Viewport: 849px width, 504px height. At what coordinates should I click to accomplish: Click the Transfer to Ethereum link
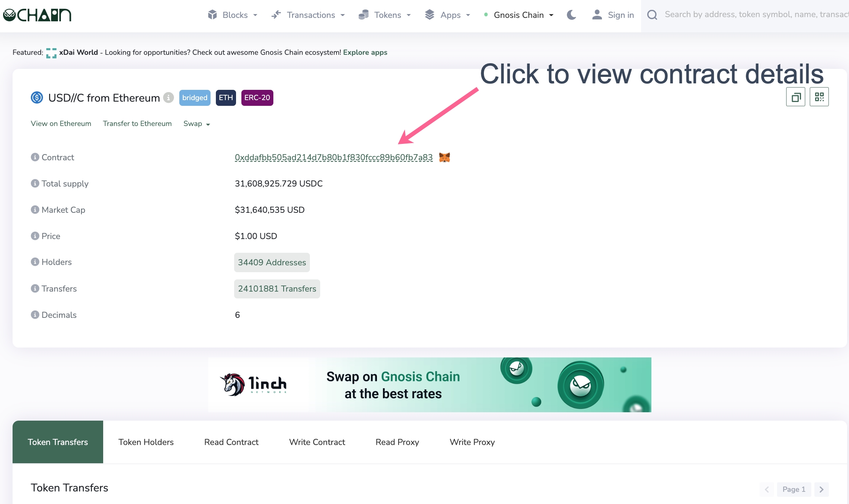[x=137, y=124]
